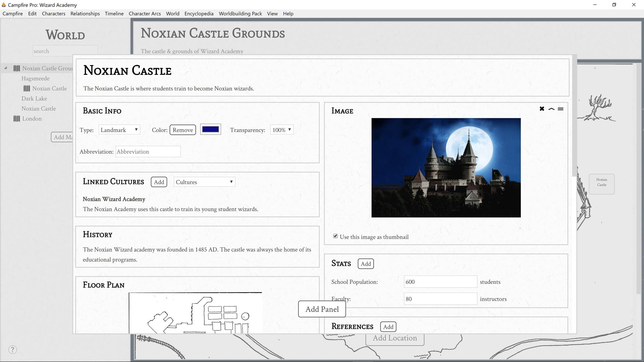Click Add beside the Stats heading
Screen dimensions: 644x362
pyautogui.click(x=365, y=264)
